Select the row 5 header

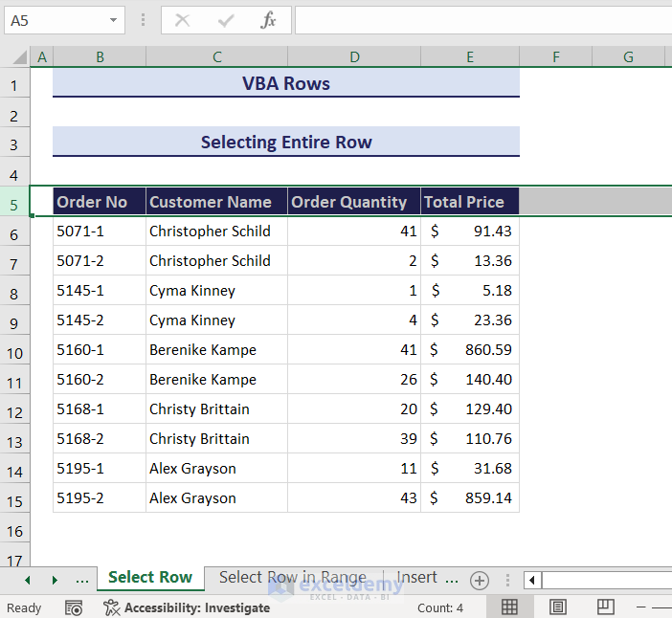tap(14, 202)
